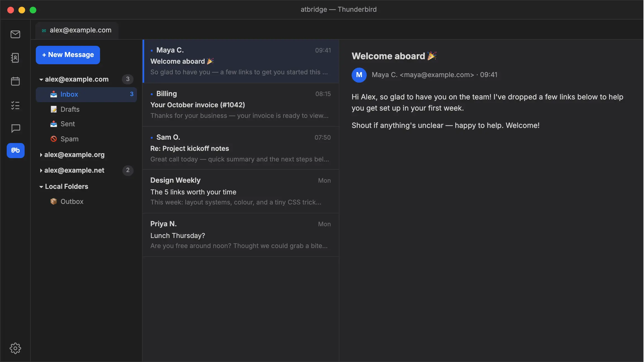Select the alex@example.org account label
Viewport: 644px width, 362px height.
74,155
